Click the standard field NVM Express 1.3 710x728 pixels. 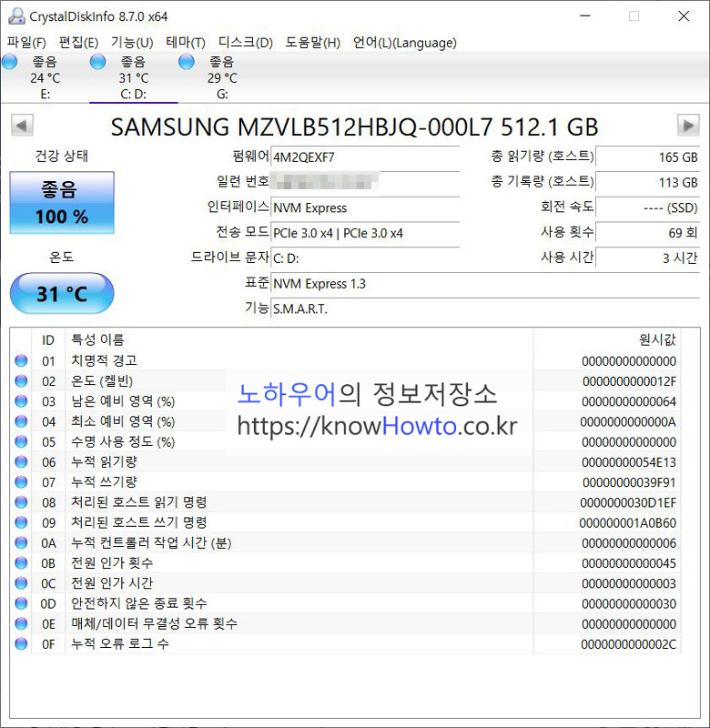click(485, 283)
